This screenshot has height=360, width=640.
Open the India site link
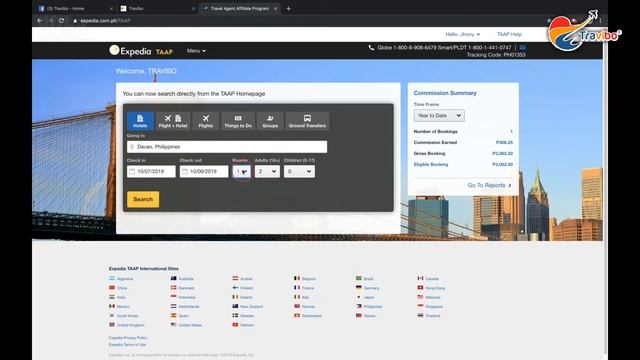click(x=121, y=298)
